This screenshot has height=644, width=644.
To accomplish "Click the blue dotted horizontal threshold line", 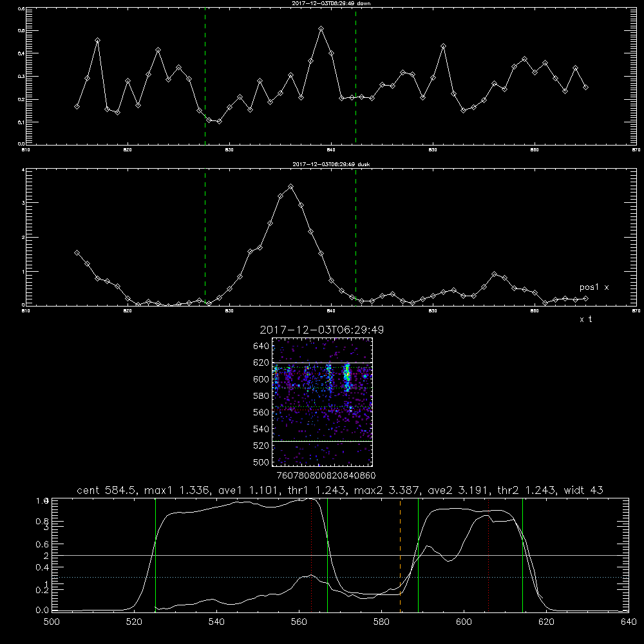I will (340, 578).
